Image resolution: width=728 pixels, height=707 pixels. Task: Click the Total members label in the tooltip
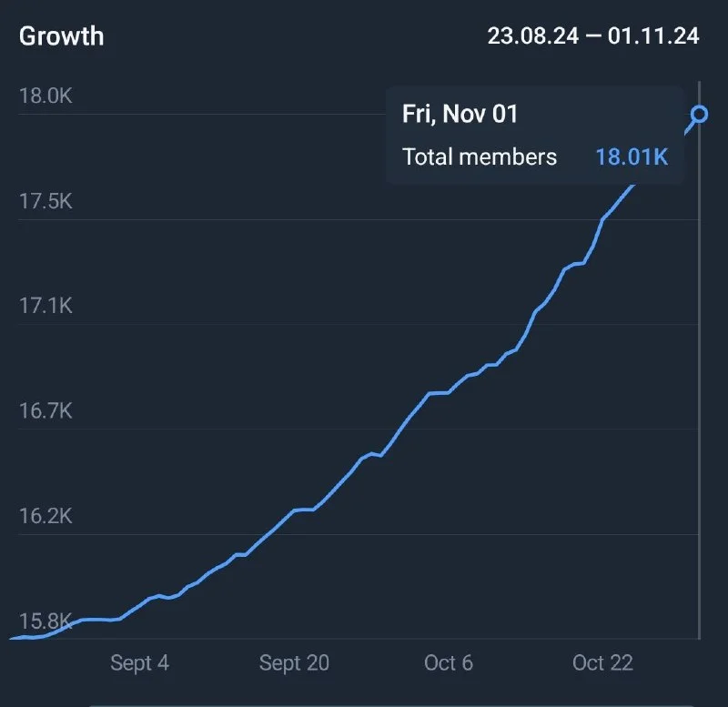(480, 157)
